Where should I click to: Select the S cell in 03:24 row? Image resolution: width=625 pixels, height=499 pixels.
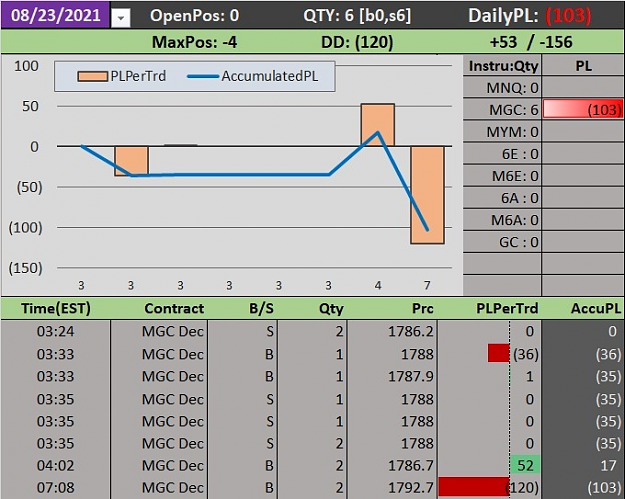point(243,331)
